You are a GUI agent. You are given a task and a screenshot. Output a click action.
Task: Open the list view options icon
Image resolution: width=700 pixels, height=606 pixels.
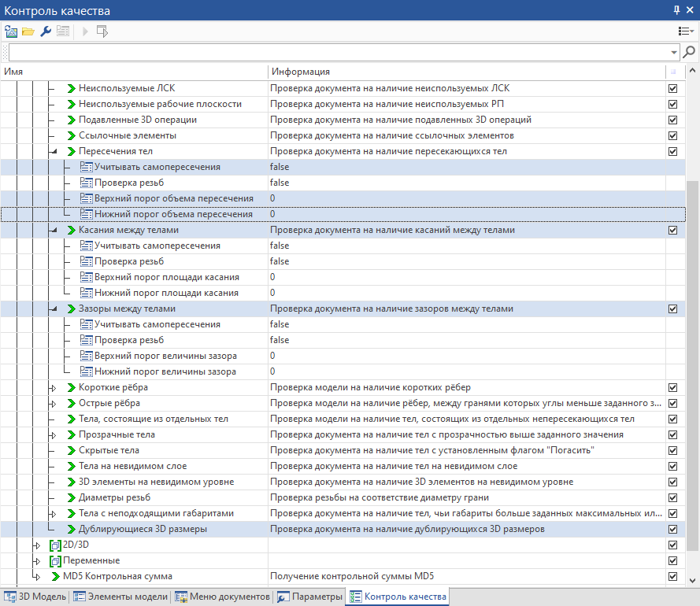click(x=686, y=31)
